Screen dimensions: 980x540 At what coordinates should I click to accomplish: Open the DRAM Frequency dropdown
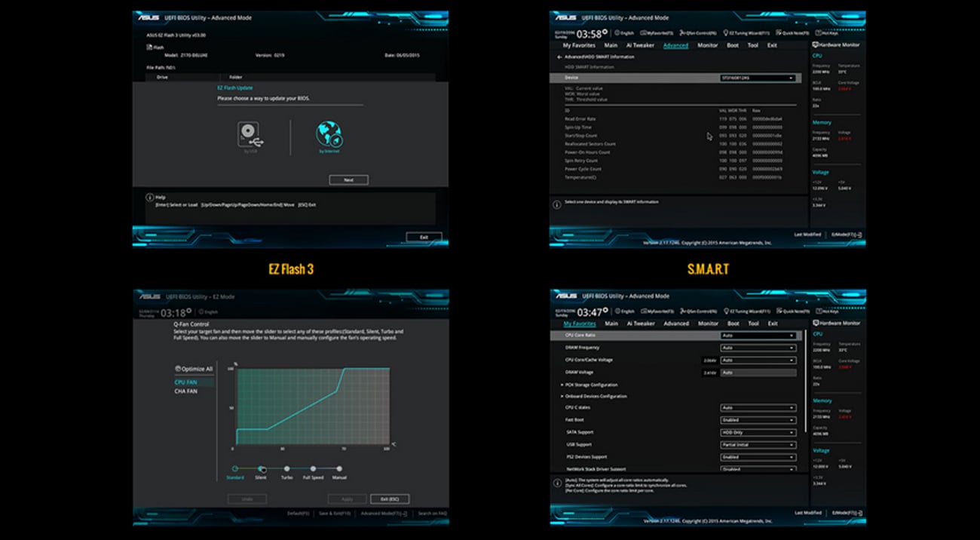click(758, 348)
